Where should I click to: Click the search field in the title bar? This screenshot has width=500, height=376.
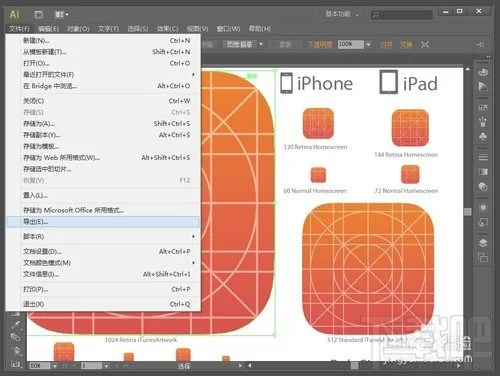click(x=402, y=15)
